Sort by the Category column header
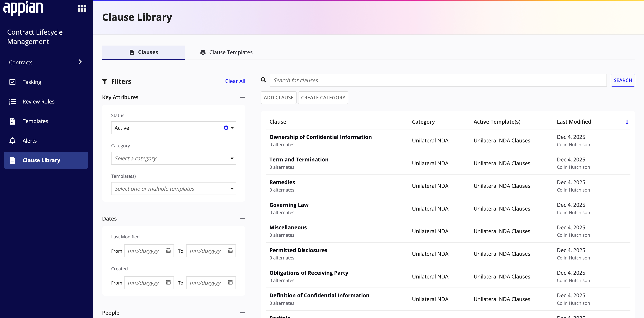Screen dimensions: 644x318 423,122
